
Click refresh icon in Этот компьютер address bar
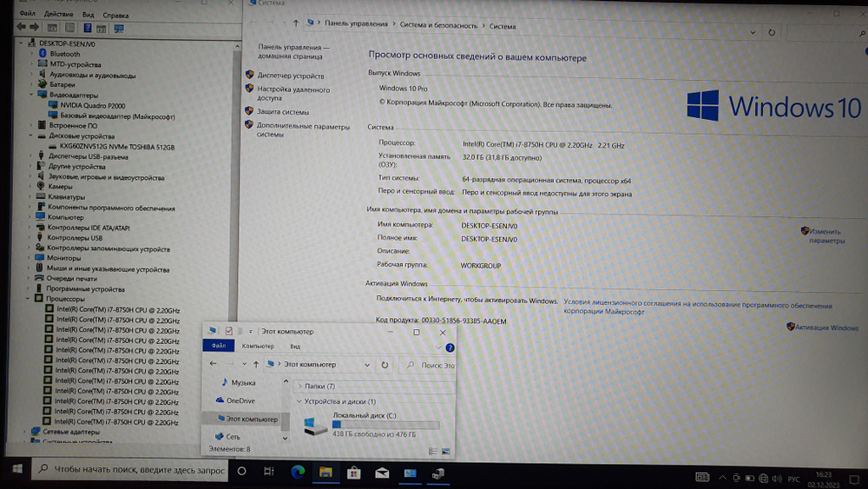coord(385,365)
